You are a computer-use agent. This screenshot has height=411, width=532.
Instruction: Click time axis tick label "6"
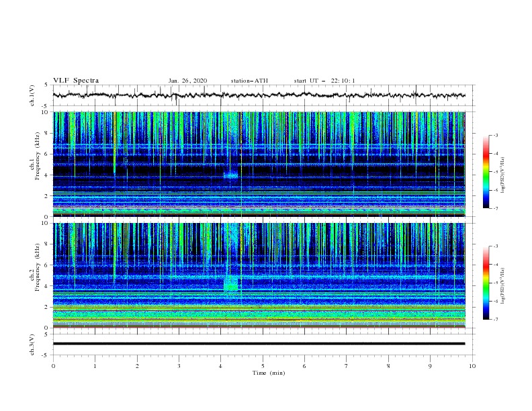304,366
